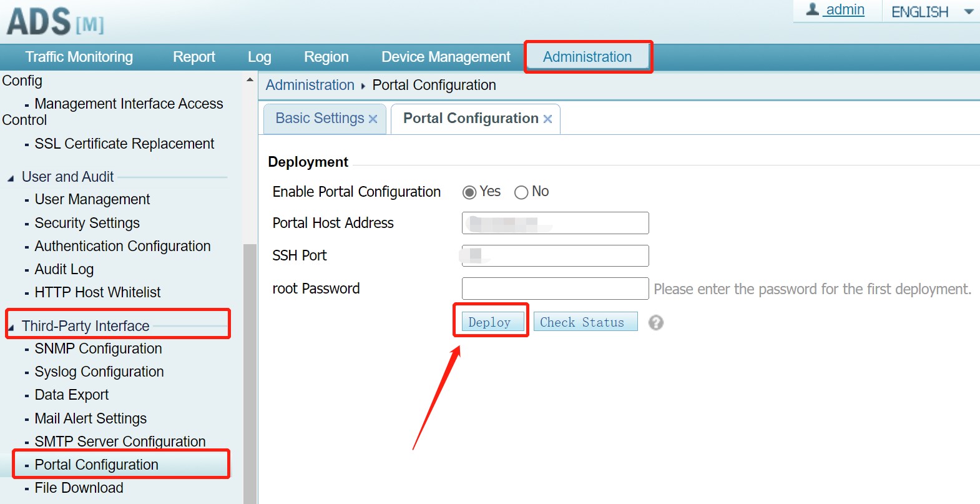
Task: Collapse the Third-Party Interface section
Action: 11,327
